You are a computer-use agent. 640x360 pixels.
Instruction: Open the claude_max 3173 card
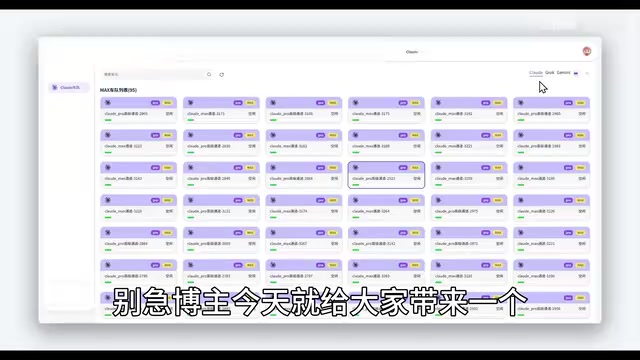pos(221,109)
